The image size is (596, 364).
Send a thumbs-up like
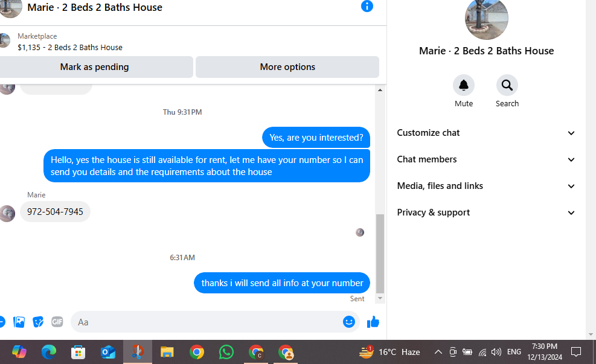373,322
